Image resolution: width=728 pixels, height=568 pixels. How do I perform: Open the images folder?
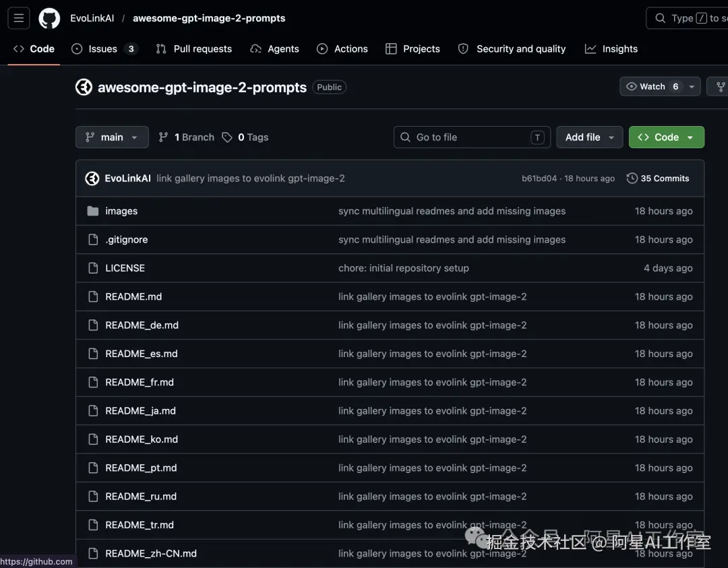pos(121,211)
